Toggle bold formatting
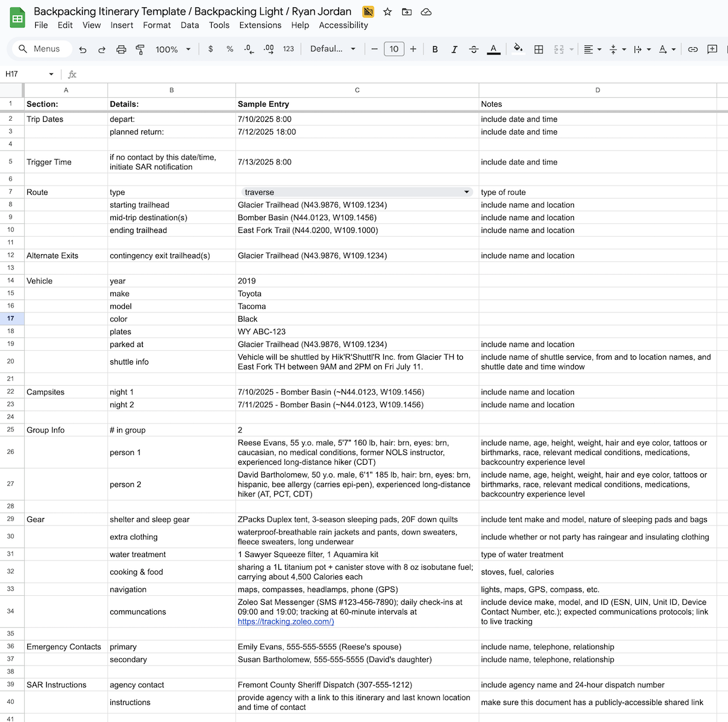Screen dimensions: 728x722 (x=435, y=49)
